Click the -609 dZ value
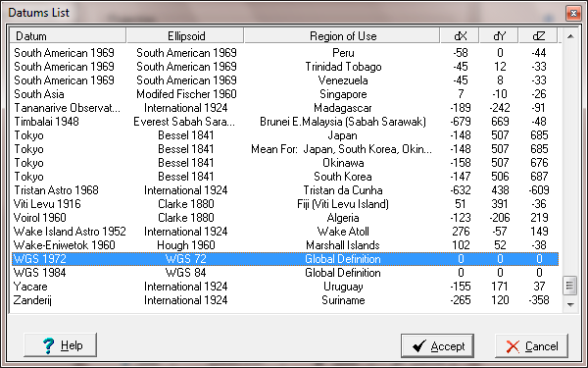The height and width of the screenshot is (368, 588). 538,190
